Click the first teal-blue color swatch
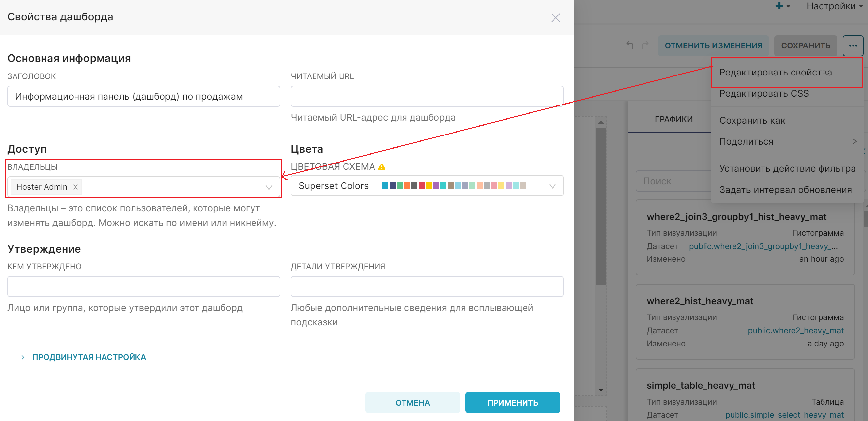The image size is (868, 421). (x=385, y=186)
